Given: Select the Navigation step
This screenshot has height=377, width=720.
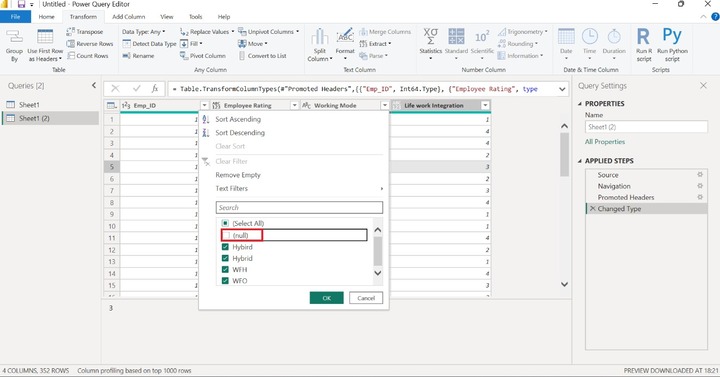Looking at the screenshot, I should (614, 186).
